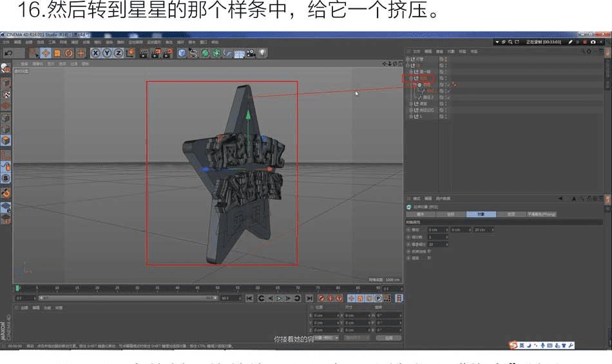Click the Apply button in coordinates manager
This screenshot has width=612, height=364.
coord(388,338)
